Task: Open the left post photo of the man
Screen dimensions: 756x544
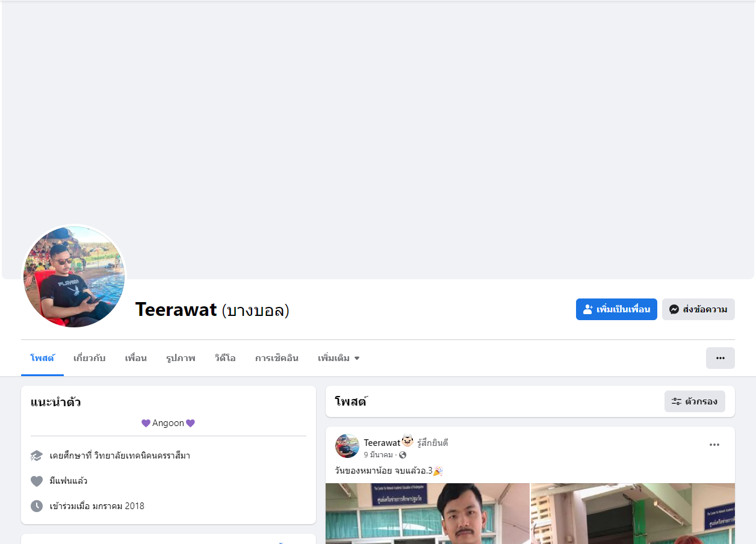Action: click(x=427, y=513)
